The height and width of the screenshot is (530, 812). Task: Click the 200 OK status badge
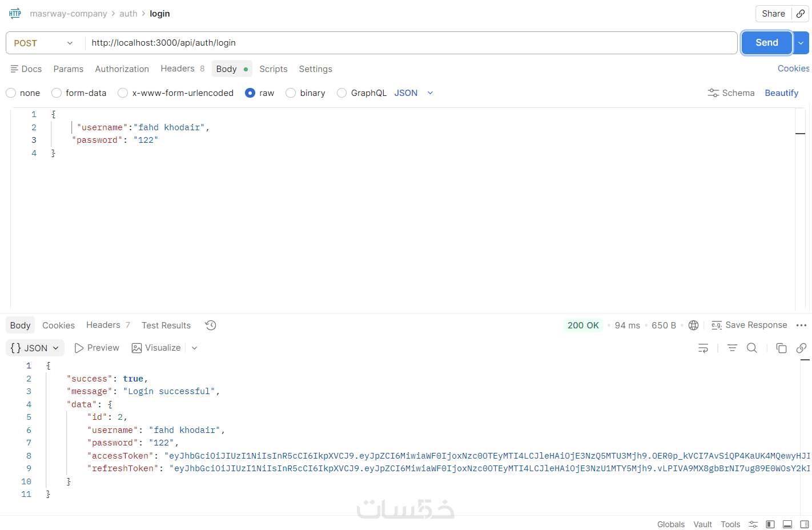[x=583, y=325]
